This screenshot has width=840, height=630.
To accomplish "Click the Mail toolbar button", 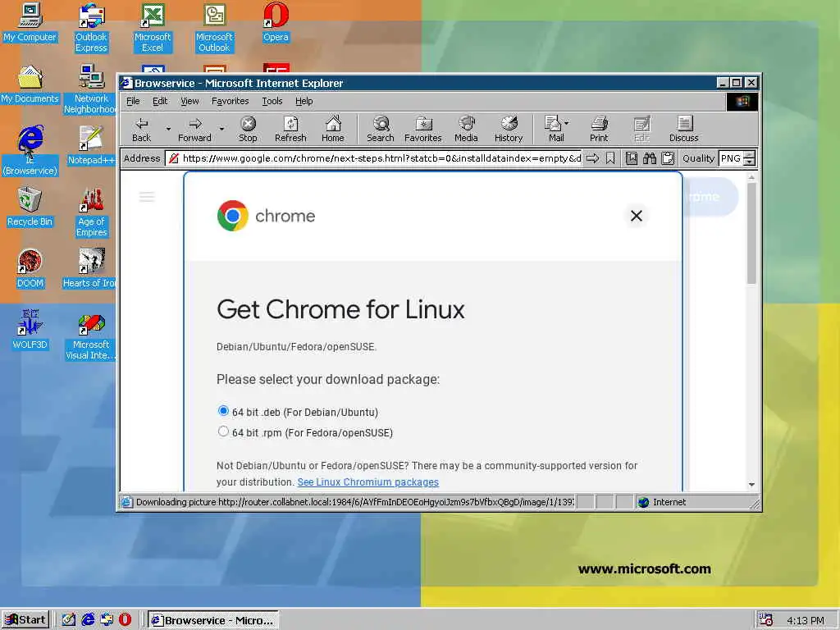I will click(x=554, y=129).
